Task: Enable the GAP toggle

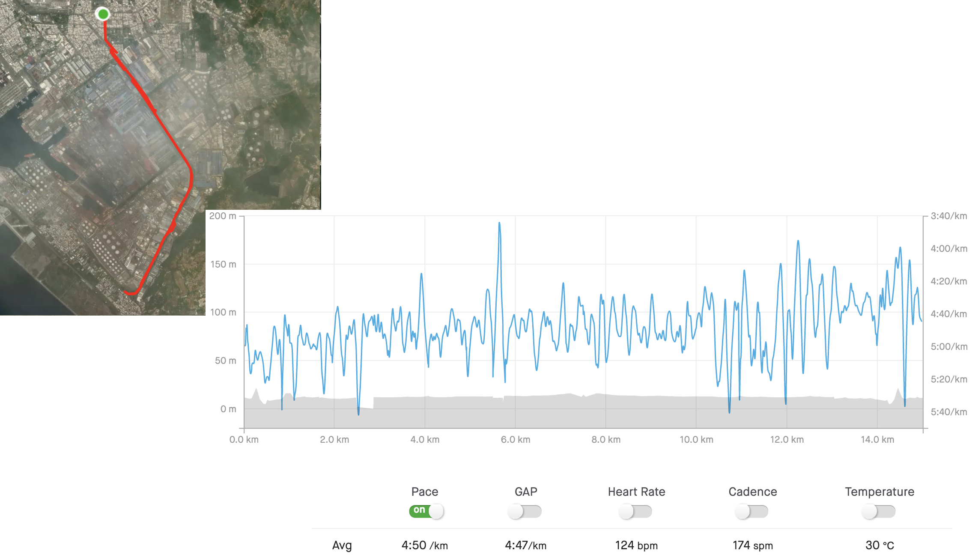Action: 525,511
